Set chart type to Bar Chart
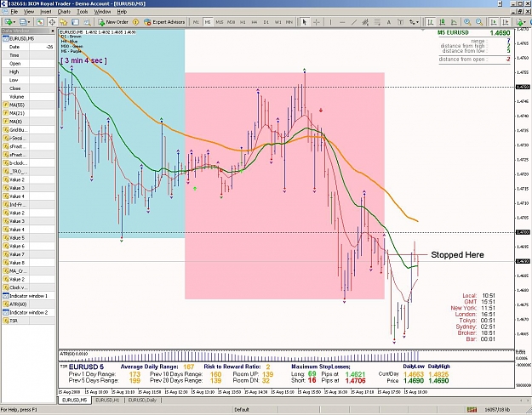Image resolution: width=532 pixels, height=415 pixels. click(431, 22)
